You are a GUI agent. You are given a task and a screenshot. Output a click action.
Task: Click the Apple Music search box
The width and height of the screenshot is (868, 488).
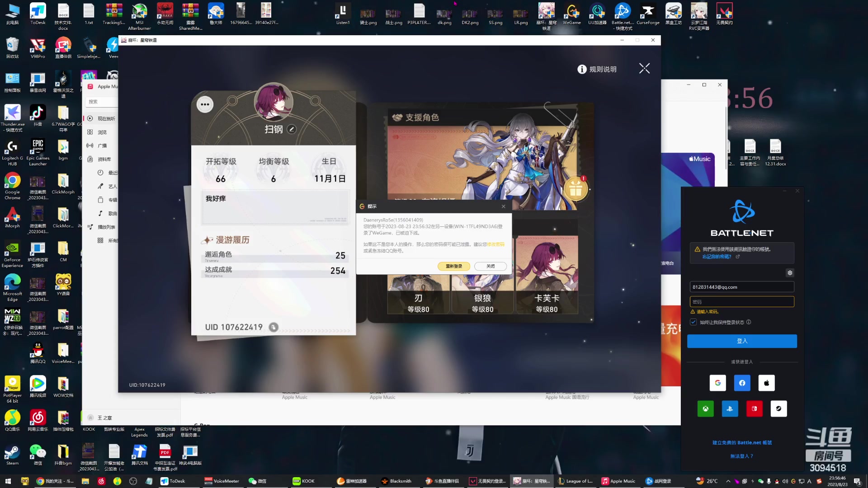[x=102, y=102]
